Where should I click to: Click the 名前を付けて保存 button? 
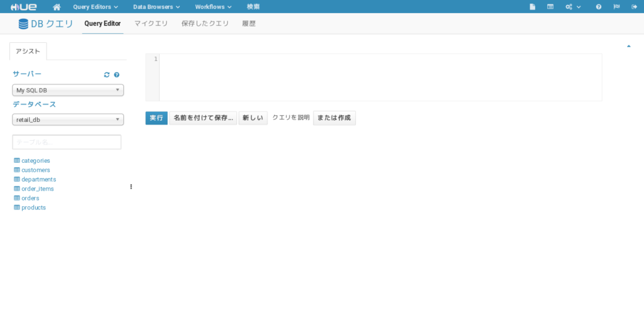point(203,118)
